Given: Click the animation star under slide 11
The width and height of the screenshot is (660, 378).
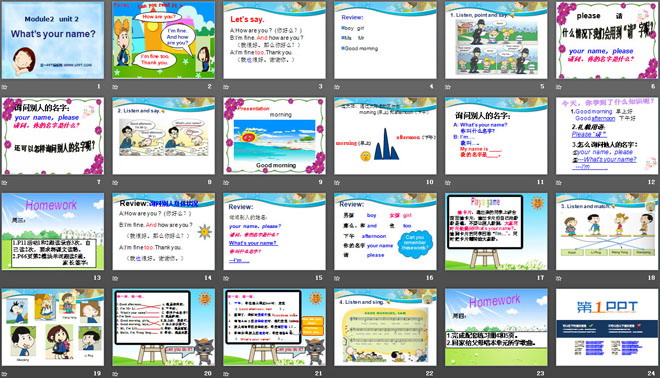Looking at the screenshot, I should (x=448, y=182).
